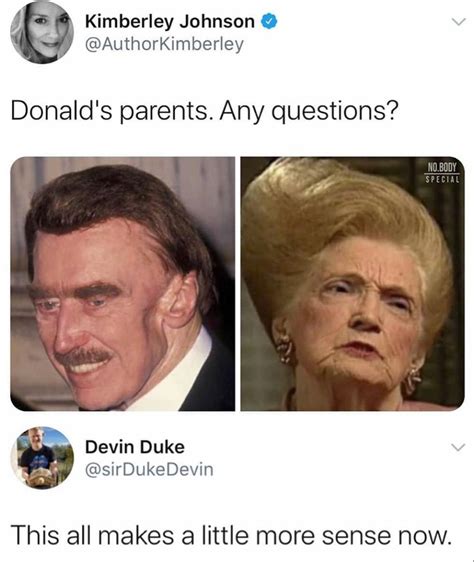The width and height of the screenshot is (474, 562).
Task: Click the man's mustache in the left photo
Action: tap(83, 356)
